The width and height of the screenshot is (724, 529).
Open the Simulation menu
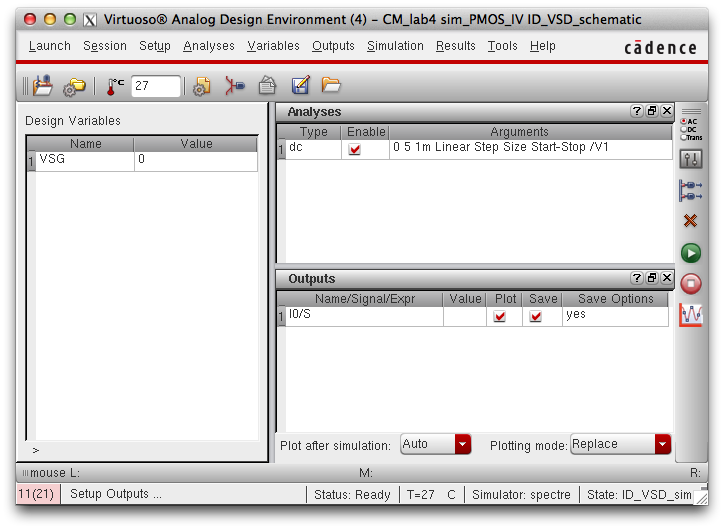[395, 46]
